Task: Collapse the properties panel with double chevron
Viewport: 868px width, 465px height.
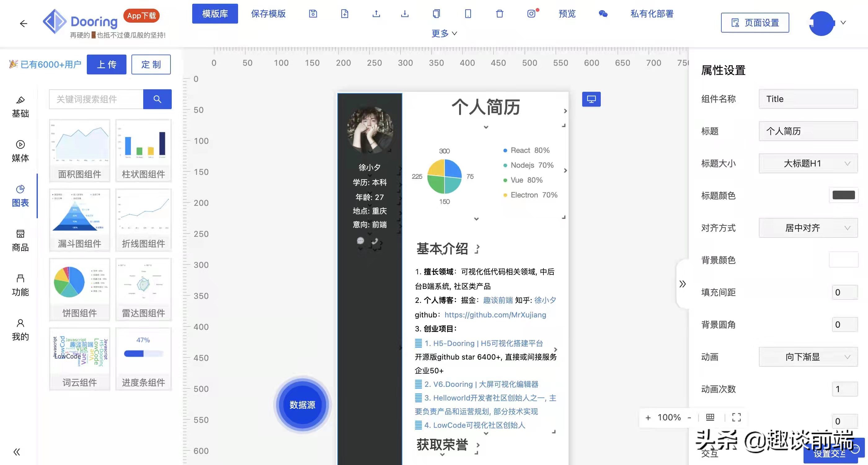Action: coord(682,284)
